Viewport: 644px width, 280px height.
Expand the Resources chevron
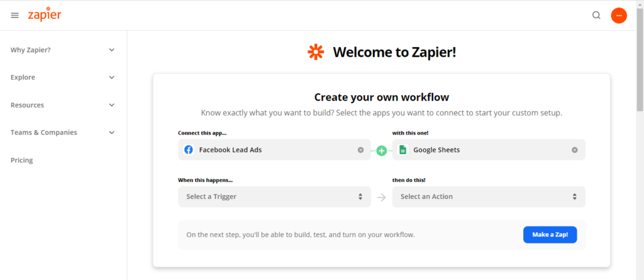112,105
